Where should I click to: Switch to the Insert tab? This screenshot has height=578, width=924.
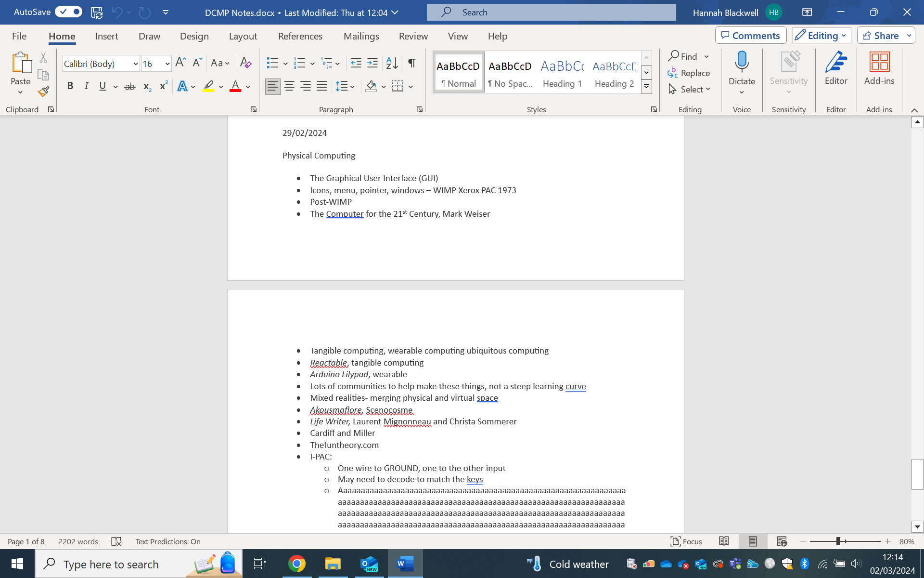(106, 36)
